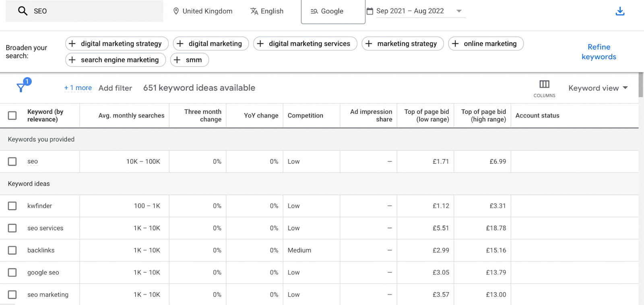Tick the checkbox for 'kwfinder'
The height and width of the screenshot is (305, 644).
12,206
